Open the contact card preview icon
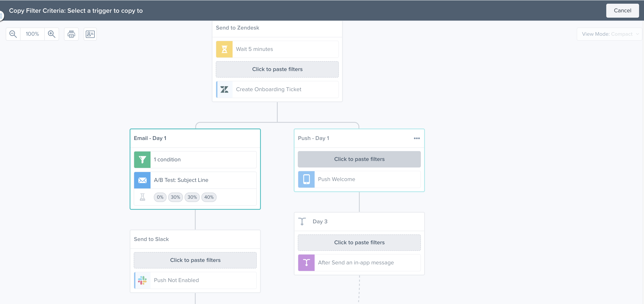The height and width of the screenshot is (304, 644). coord(90,34)
